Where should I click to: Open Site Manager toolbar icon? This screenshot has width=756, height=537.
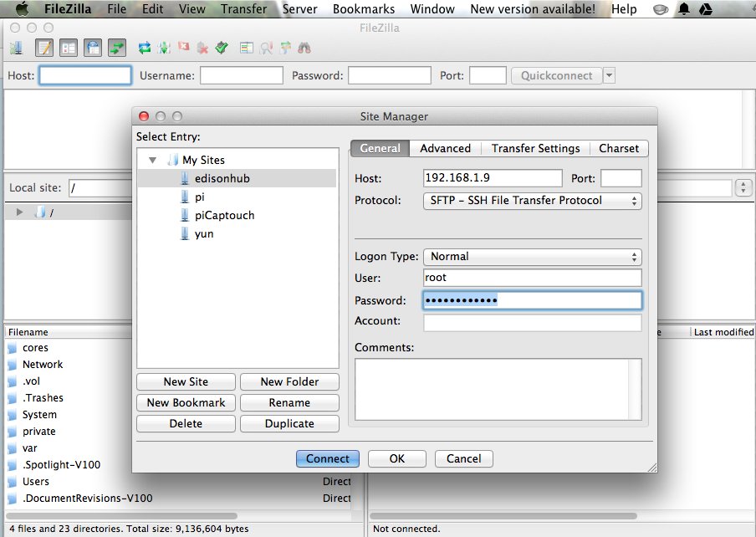(x=16, y=48)
